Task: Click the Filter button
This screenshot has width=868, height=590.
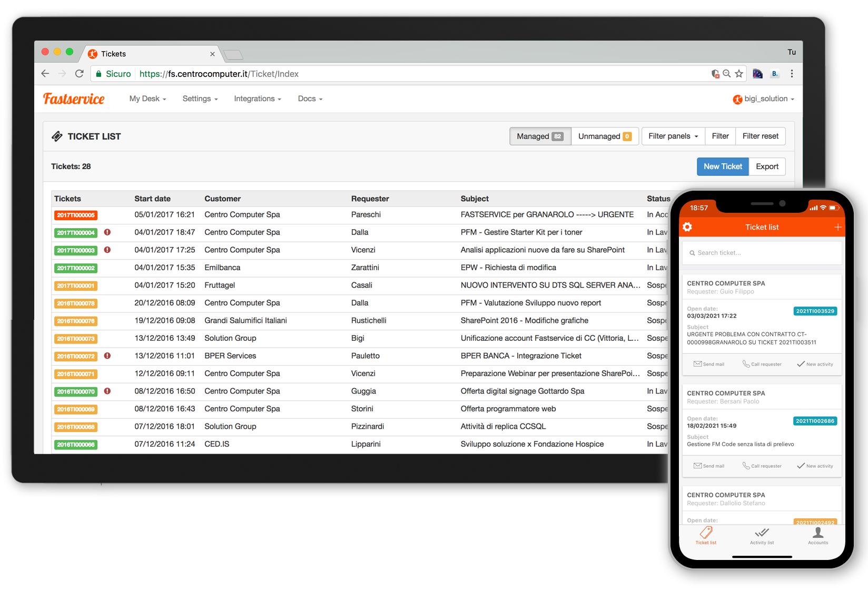Action: 720,136
